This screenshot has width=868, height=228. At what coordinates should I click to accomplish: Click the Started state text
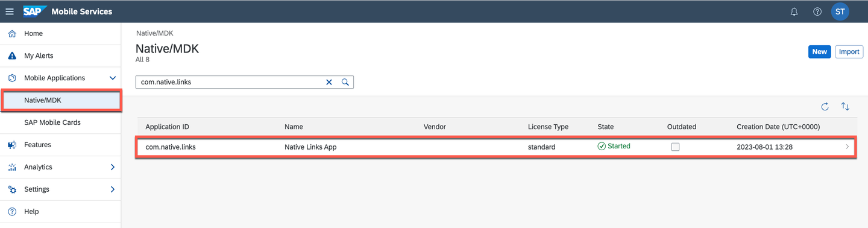619,146
